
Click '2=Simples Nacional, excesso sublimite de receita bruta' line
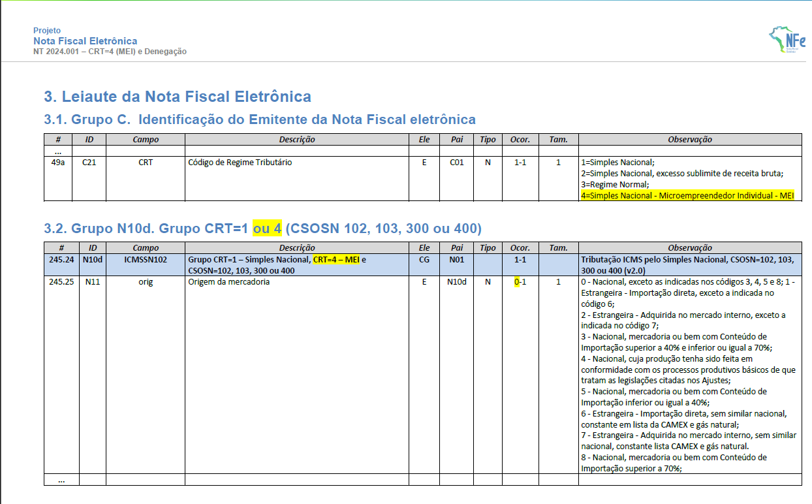click(x=681, y=174)
